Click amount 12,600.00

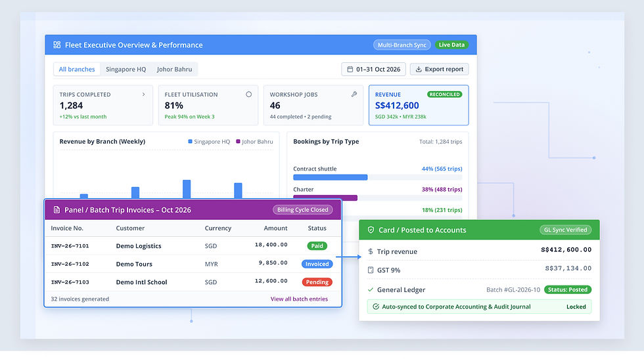coord(271,281)
